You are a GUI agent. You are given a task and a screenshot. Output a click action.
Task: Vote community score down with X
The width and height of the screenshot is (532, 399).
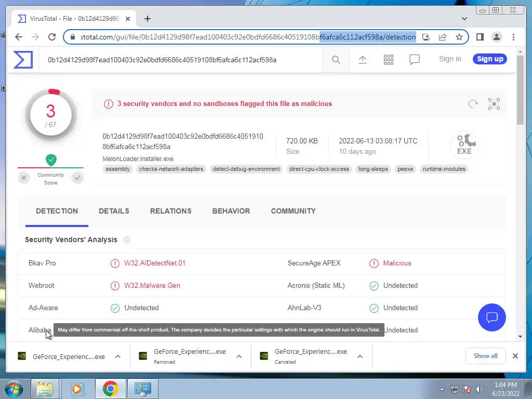point(24,178)
